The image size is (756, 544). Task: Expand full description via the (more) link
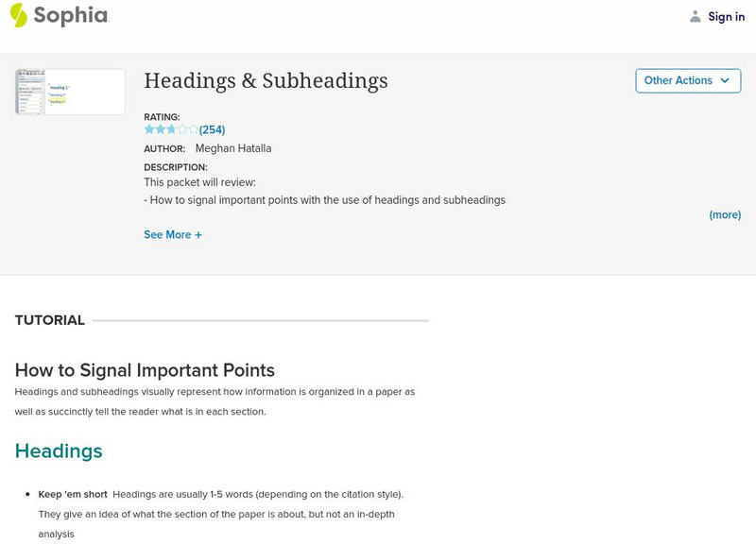point(726,214)
